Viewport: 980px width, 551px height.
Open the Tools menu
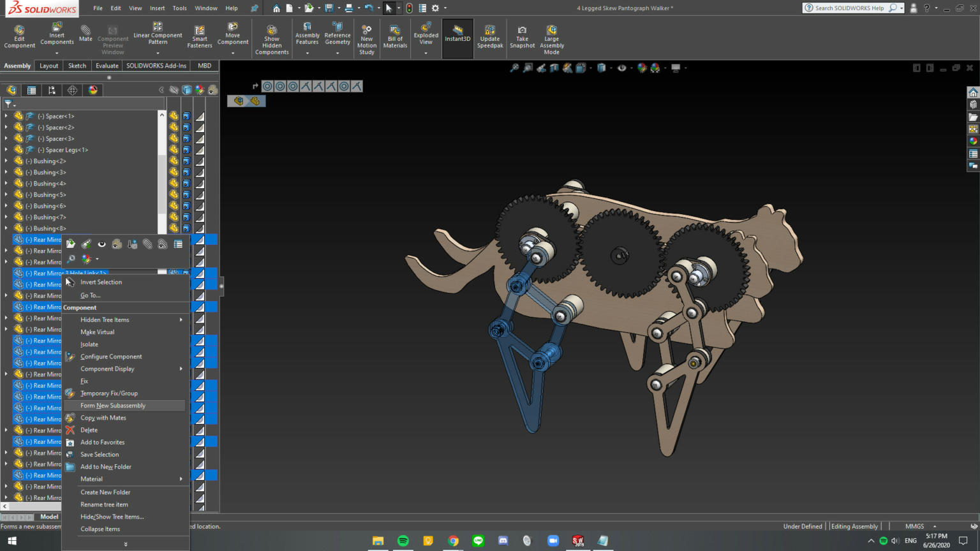[x=179, y=8]
